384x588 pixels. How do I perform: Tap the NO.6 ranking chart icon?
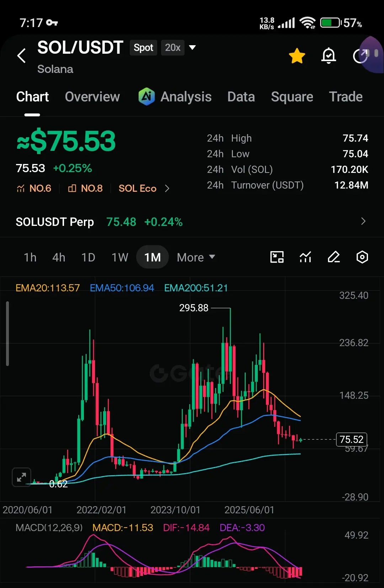tap(21, 188)
